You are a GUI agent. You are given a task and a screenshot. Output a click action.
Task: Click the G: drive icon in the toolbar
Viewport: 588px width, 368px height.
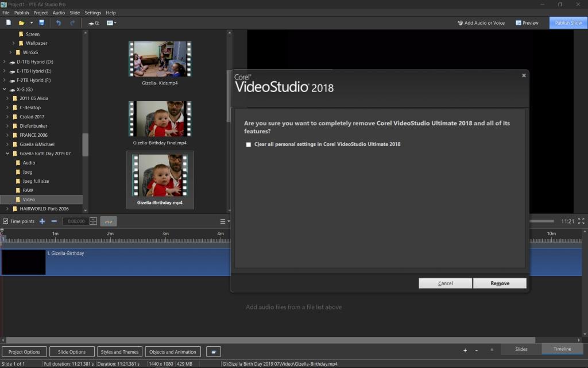coord(94,23)
